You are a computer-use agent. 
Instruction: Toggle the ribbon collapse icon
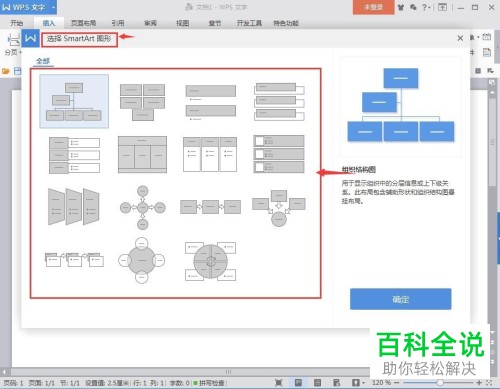(x=443, y=7)
